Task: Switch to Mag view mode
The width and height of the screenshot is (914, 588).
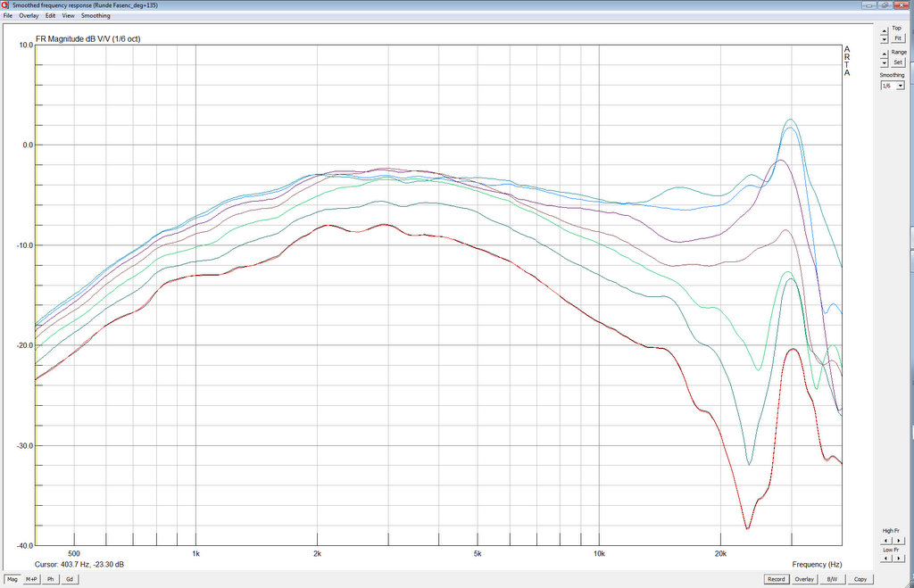Action: pyautogui.click(x=12, y=579)
